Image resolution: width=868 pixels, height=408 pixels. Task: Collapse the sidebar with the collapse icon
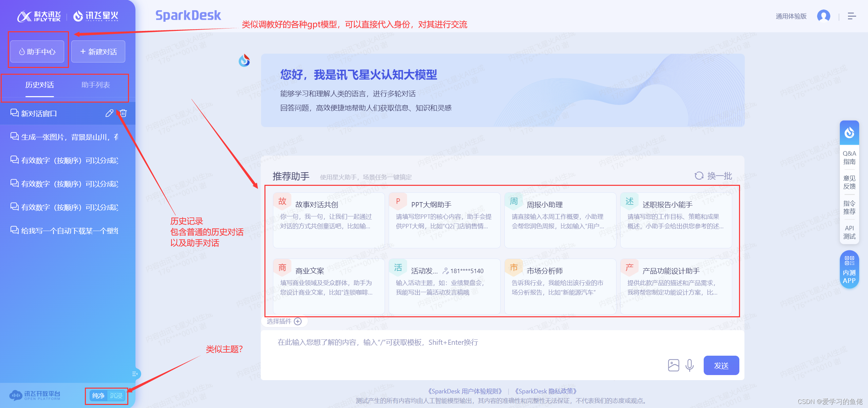(x=135, y=374)
